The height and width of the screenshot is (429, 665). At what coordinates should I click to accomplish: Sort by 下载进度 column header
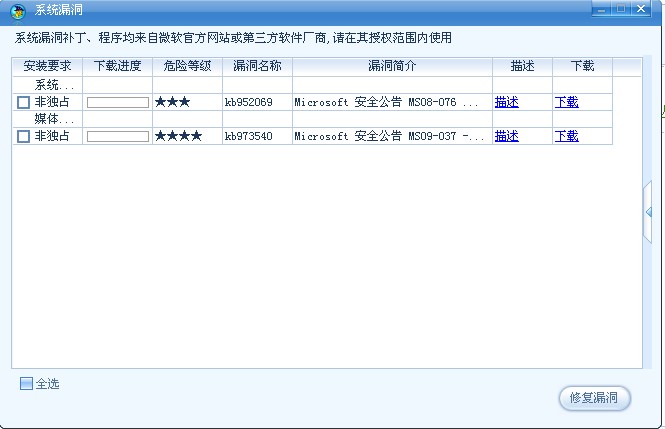coord(117,67)
